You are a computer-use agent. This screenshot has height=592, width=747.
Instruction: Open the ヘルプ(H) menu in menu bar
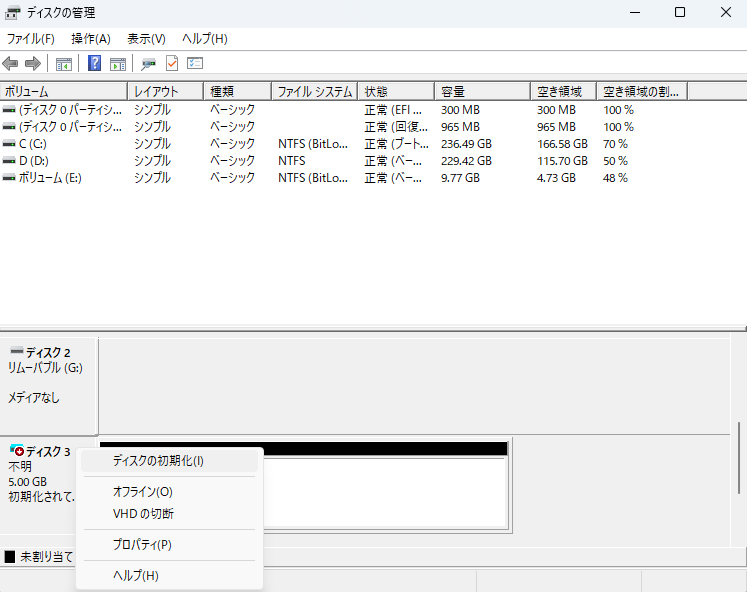click(205, 39)
